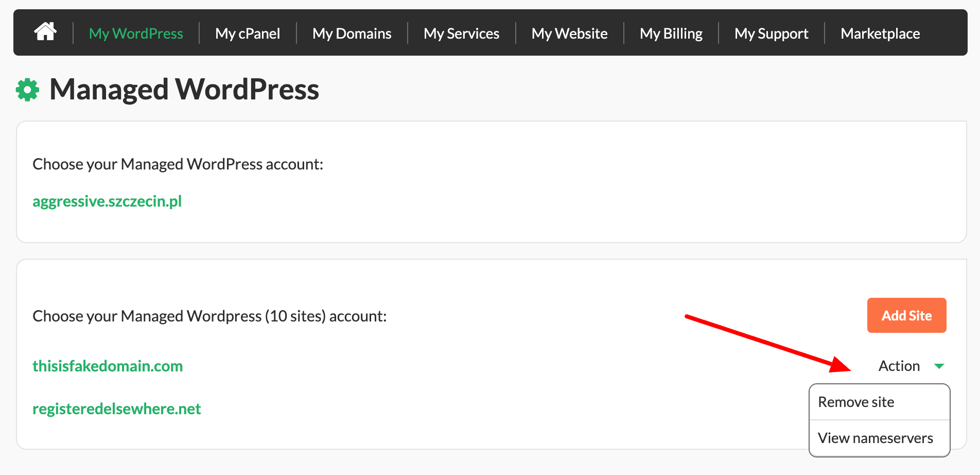Click the Add Site button
Screen dimensions: 980x475
point(906,315)
